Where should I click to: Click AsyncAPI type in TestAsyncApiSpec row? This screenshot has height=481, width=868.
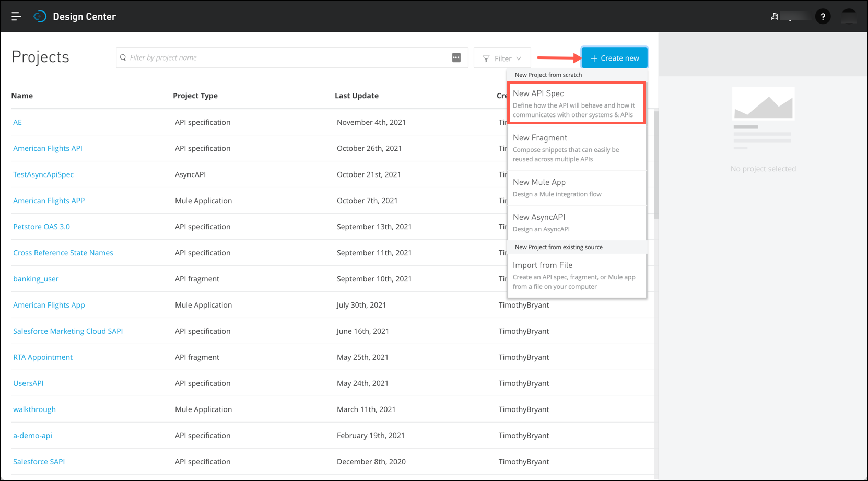tap(190, 174)
